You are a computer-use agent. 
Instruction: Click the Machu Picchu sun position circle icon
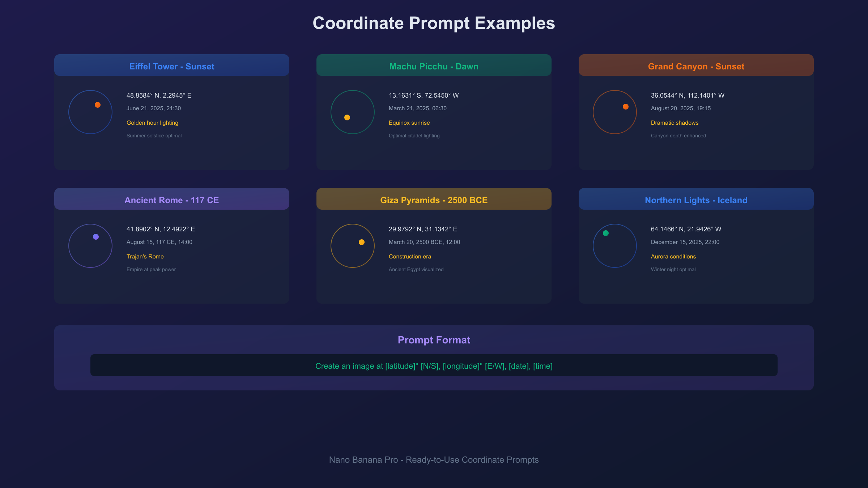(353, 112)
